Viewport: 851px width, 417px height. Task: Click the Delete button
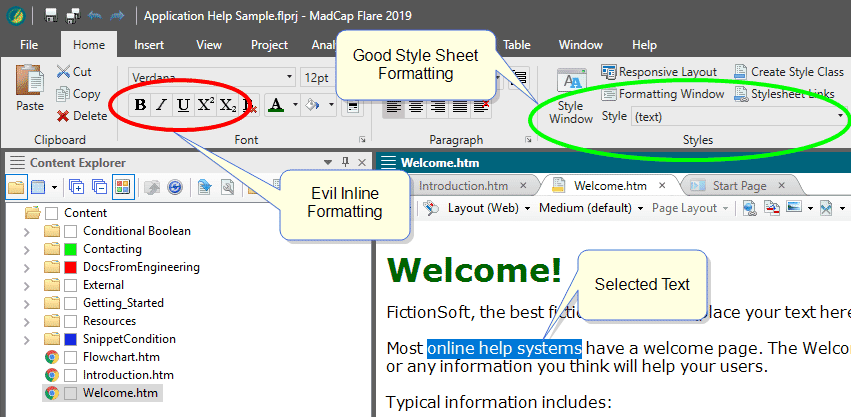point(82,116)
